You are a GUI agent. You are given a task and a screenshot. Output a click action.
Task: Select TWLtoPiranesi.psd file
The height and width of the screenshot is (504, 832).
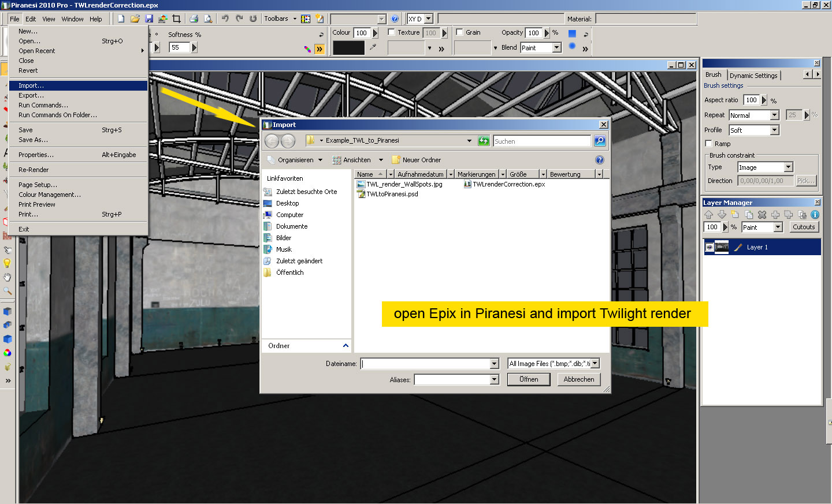[x=388, y=194]
